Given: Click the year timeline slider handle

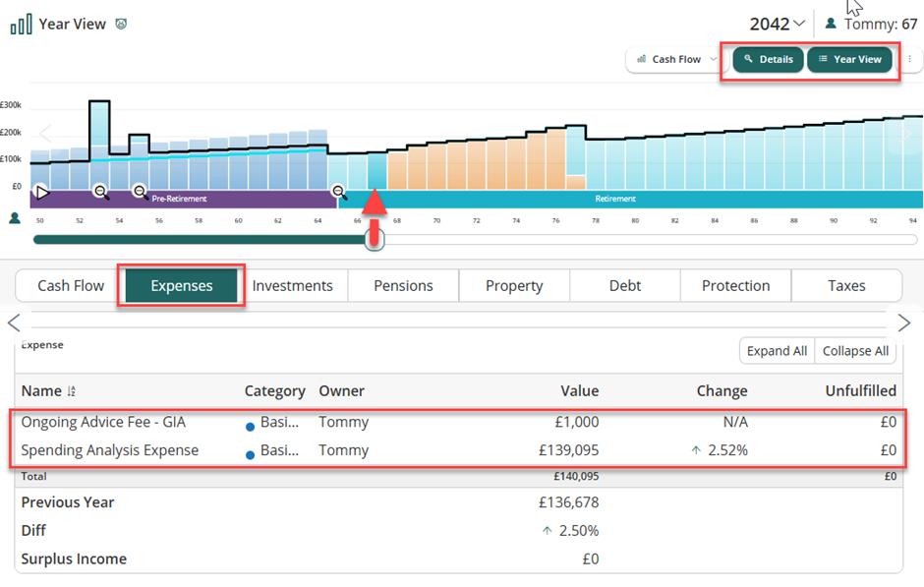Looking at the screenshot, I should tap(374, 239).
